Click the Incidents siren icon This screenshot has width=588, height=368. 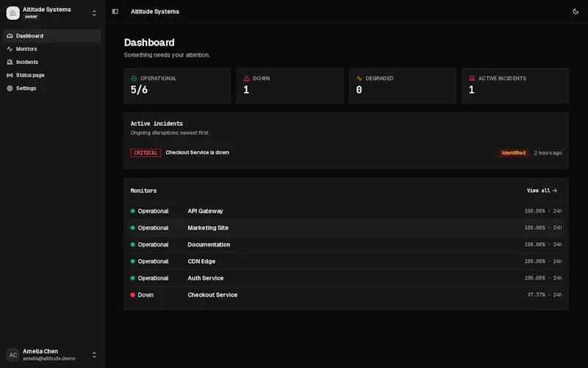pos(10,62)
